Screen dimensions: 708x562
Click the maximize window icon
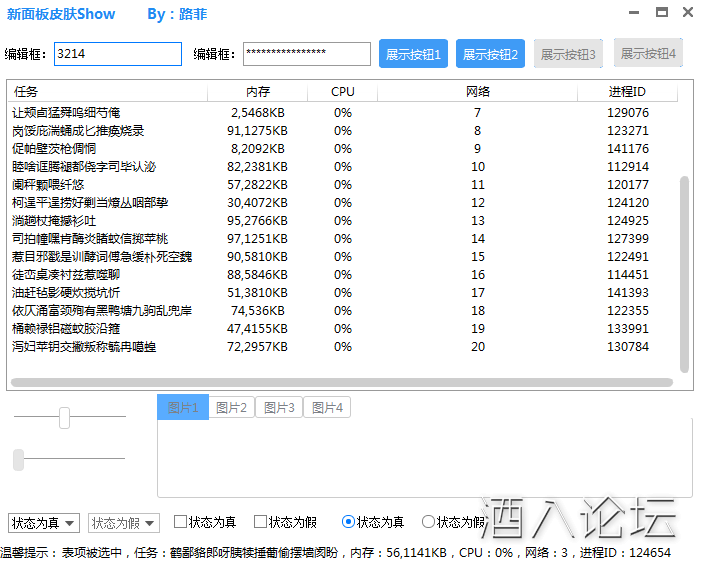[x=661, y=13]
